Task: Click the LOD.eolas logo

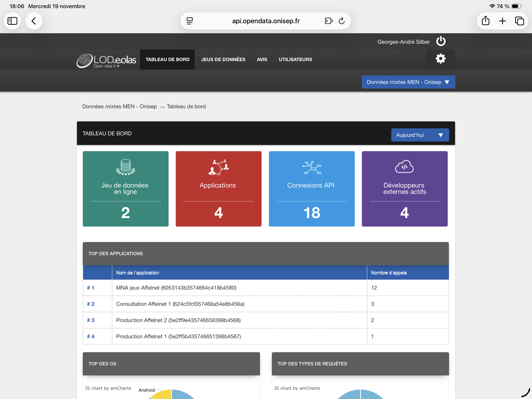Action: 107,60
